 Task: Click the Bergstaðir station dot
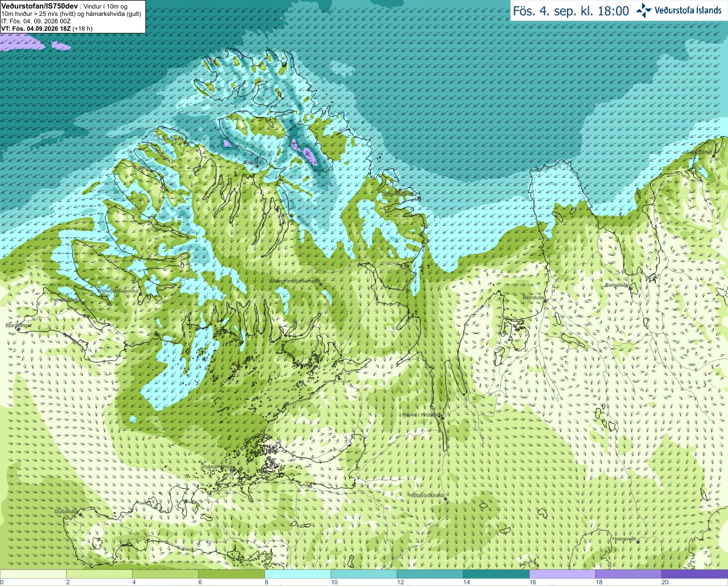pyautogui.click(x=630, y=288)
